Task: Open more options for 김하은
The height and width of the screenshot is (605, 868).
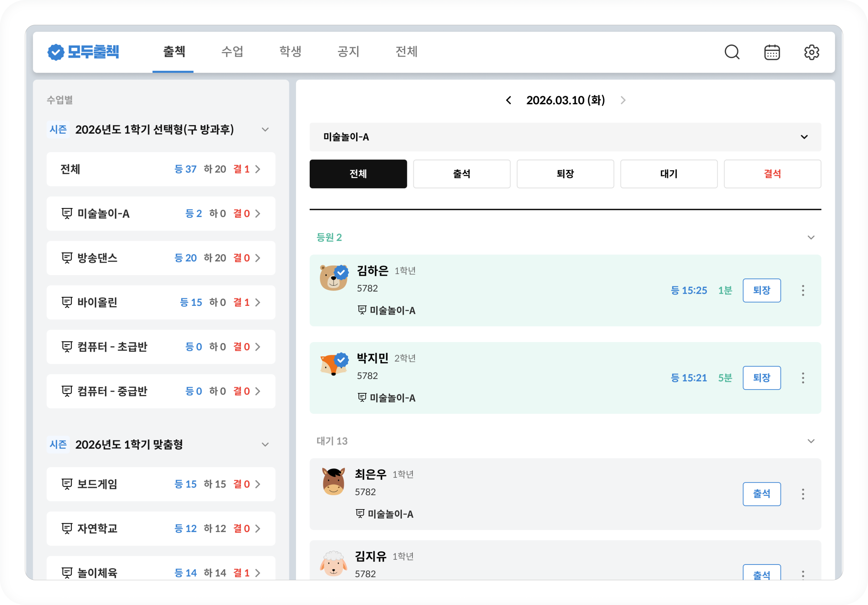Action: (803, 290)
